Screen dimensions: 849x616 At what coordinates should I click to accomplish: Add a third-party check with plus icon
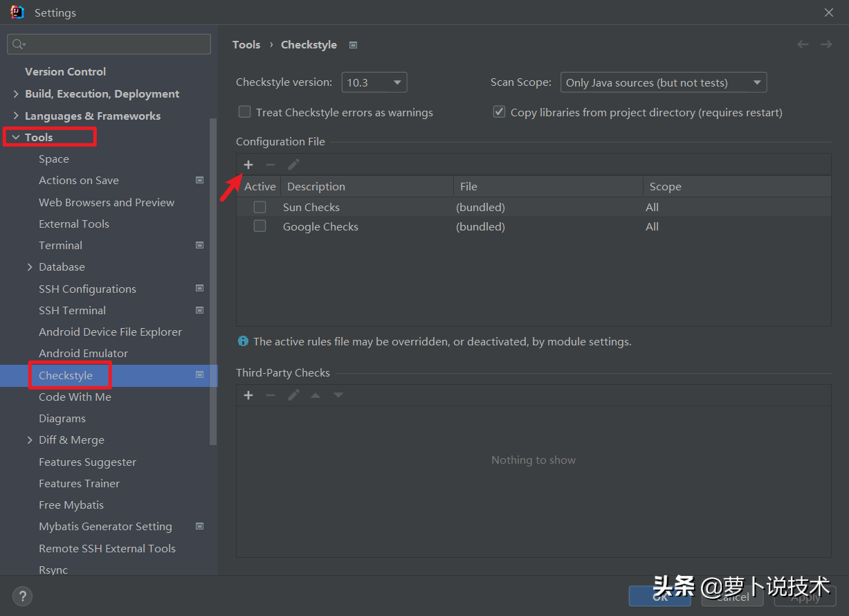click(248, 395)
